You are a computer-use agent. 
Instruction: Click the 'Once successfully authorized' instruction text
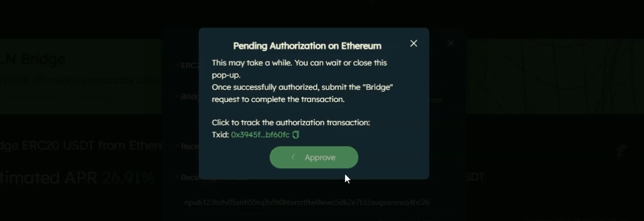(302, 93)
